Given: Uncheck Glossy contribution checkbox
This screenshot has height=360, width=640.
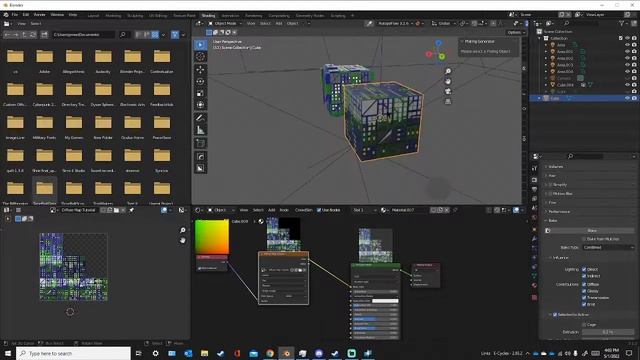Looking at the screenshot, I should pos(584,291).
